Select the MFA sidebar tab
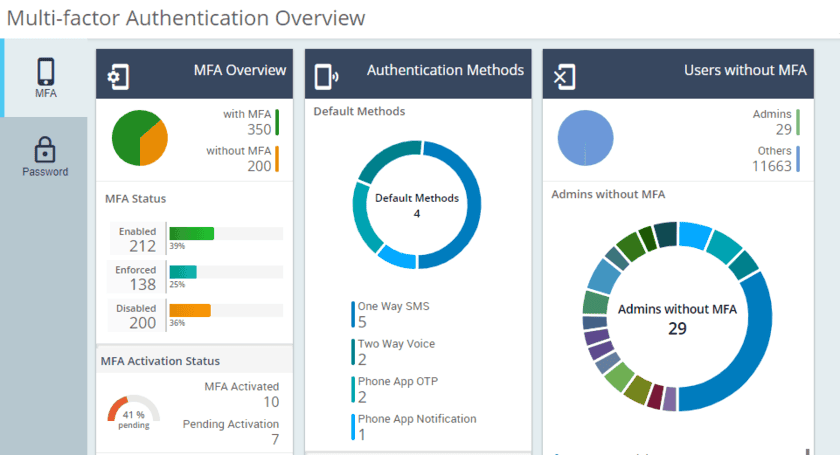This screenshot has height=455, width=840. tap(45, 79)
